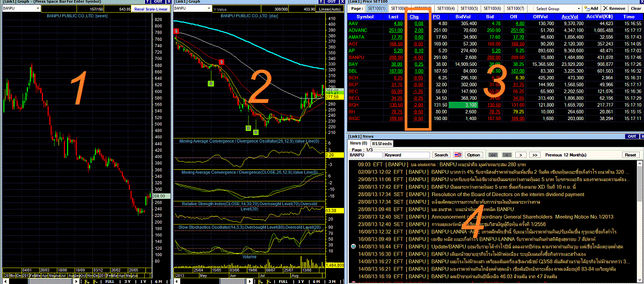Go to previous news page (<)
644x284 pixels.
(x=507, y=155)
